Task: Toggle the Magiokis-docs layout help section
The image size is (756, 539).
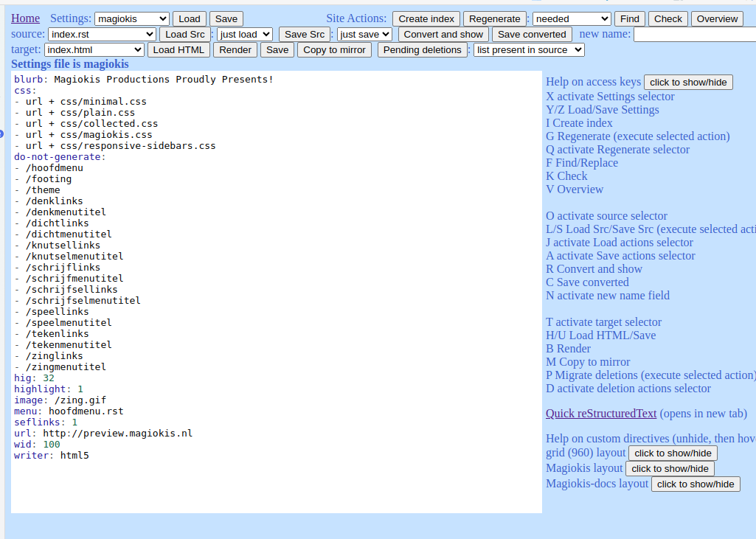Action: [x=696, y=484]
